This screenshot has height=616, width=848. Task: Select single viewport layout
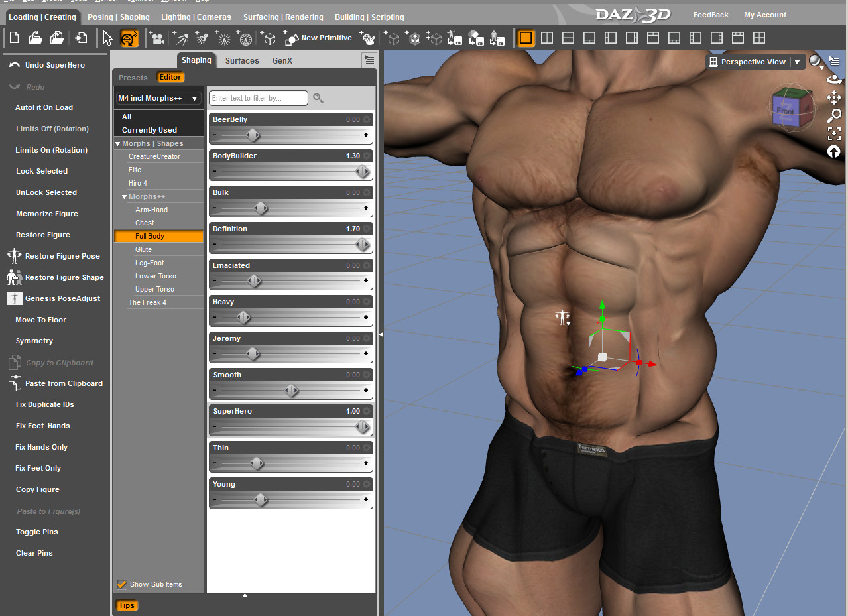pyautogui.click(x=526, y=38)
